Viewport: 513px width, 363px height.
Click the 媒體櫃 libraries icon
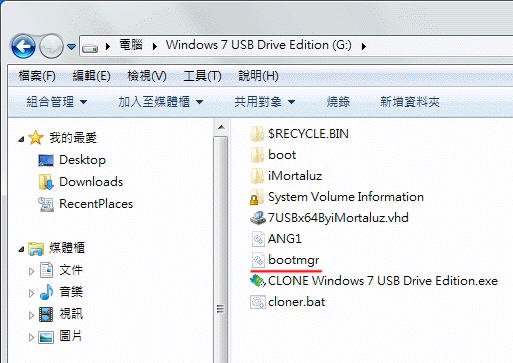click(x=36, y=248)
